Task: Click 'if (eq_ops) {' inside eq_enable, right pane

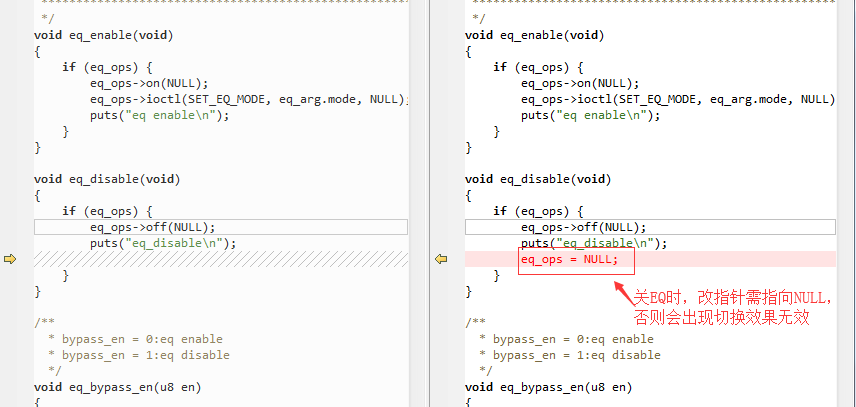Action: coord(538,67)
